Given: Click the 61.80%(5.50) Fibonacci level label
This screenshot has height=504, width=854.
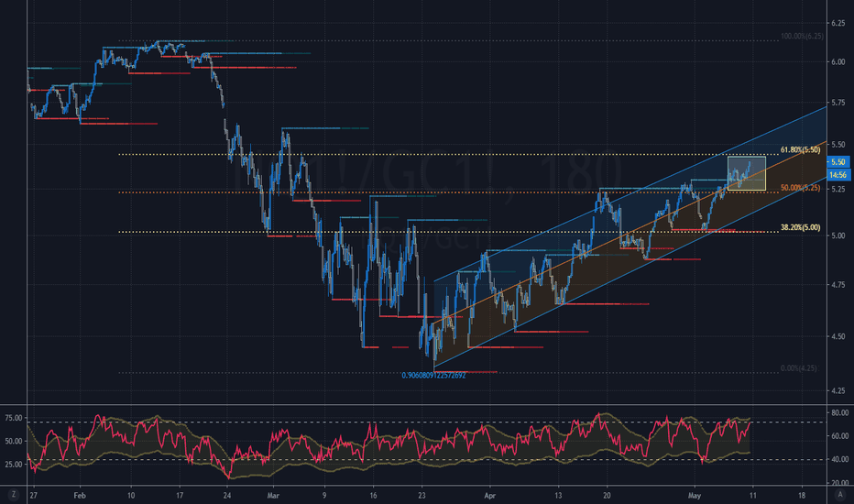Looking at the screenshot, I should pos(800,150).
